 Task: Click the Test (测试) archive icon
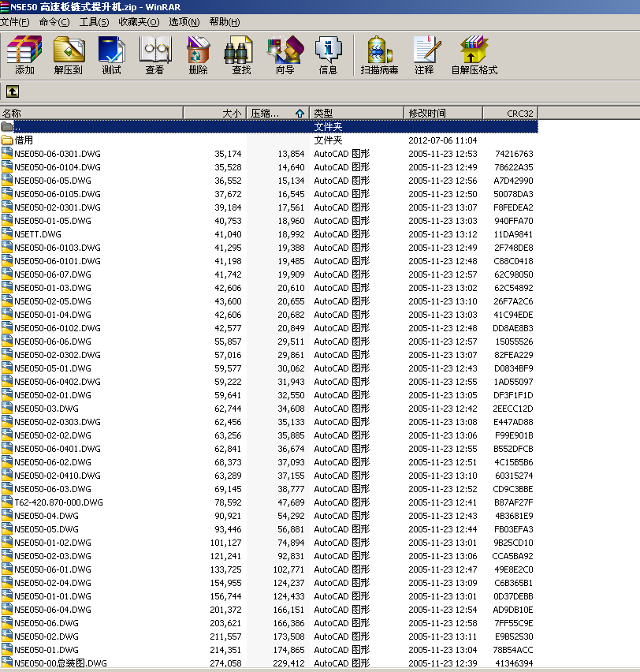(x=111, y=50)
